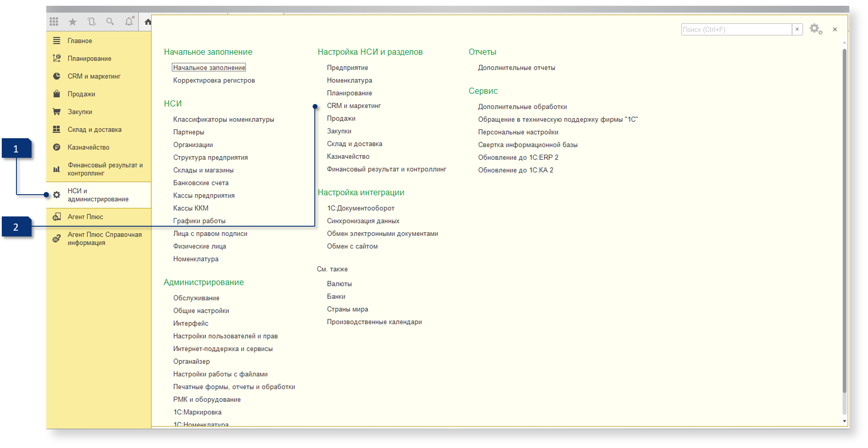Image resolution: width=868 pixels, height=448 pixels.
Task: Open navigation settings gear icon
Action: (x=816, y=29)
